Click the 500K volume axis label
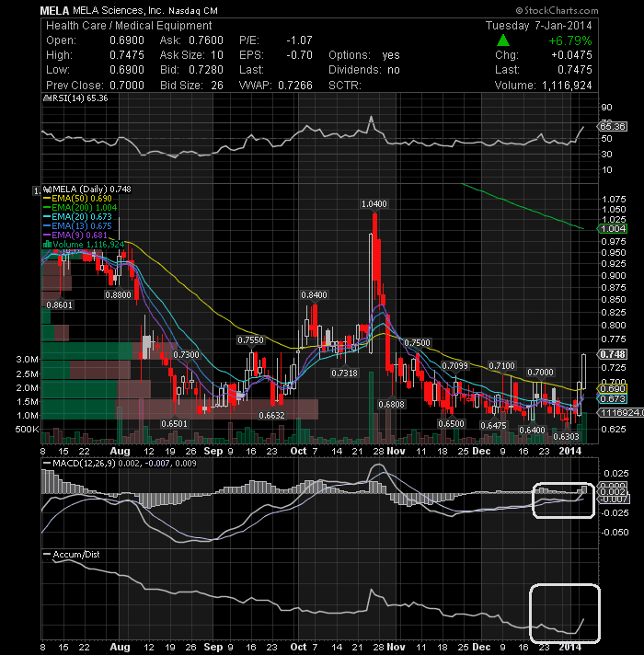This screenshot has height=655, width=644. [x=28, y=430]
